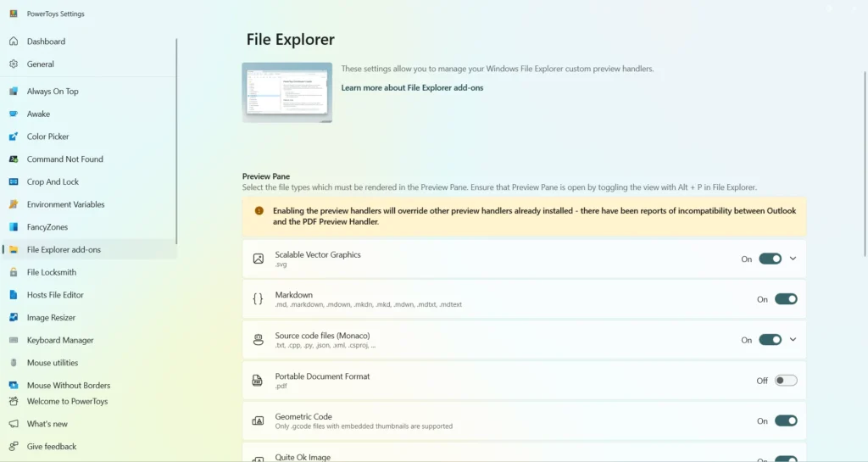Toggle the Quite Ok Image preview

(x=786, y=459)
